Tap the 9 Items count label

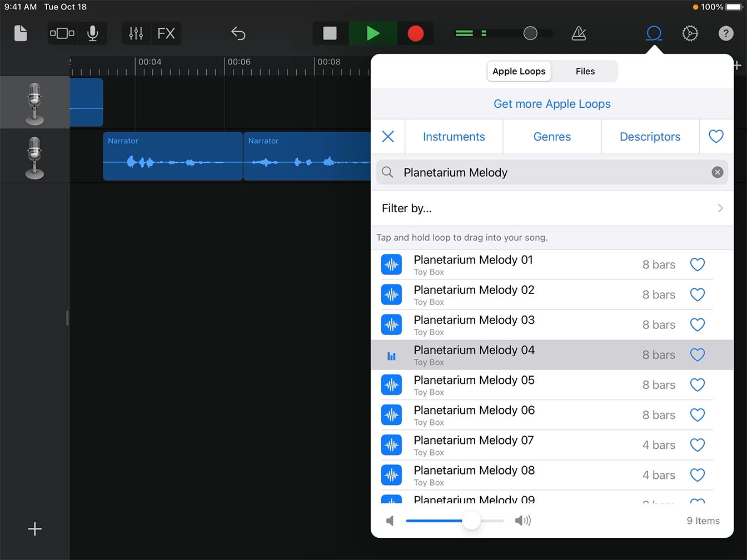point(703,521)
